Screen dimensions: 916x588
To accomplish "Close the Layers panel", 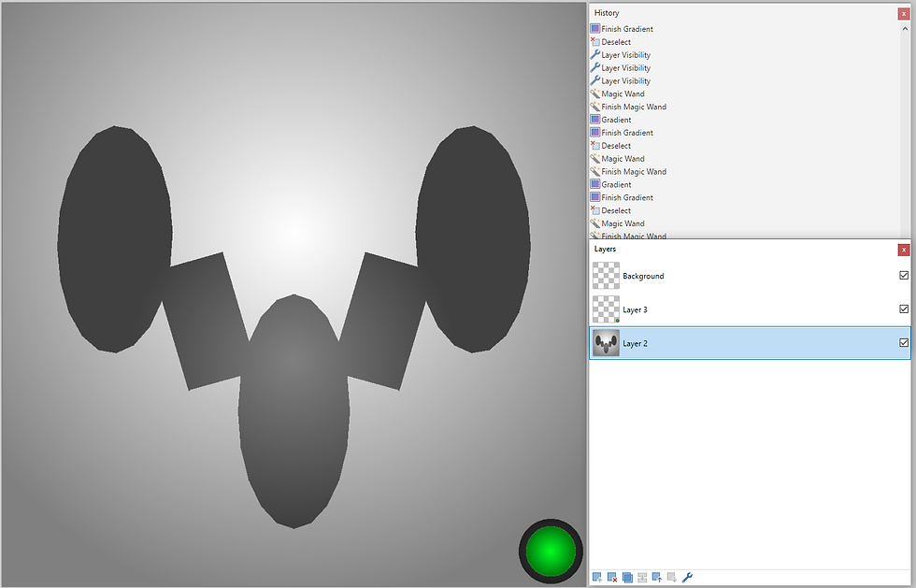I will (x=904, y=251).
